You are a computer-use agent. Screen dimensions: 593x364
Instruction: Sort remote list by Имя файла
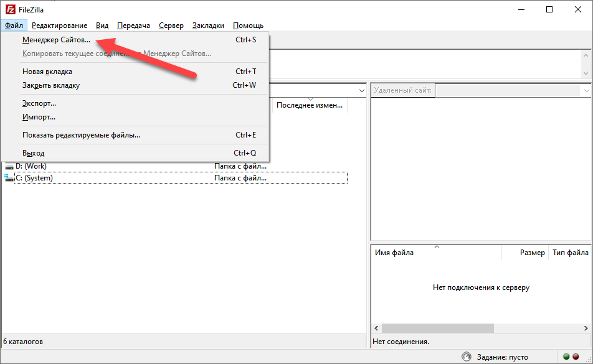[437, 253]
